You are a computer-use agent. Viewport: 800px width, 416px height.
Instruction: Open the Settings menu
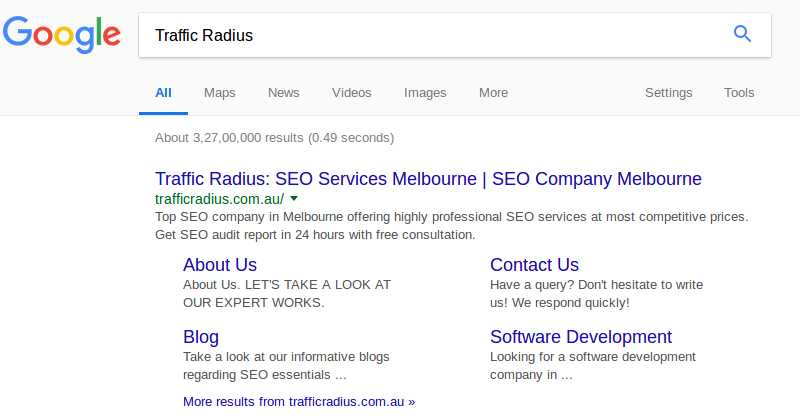tap(668, 93)
